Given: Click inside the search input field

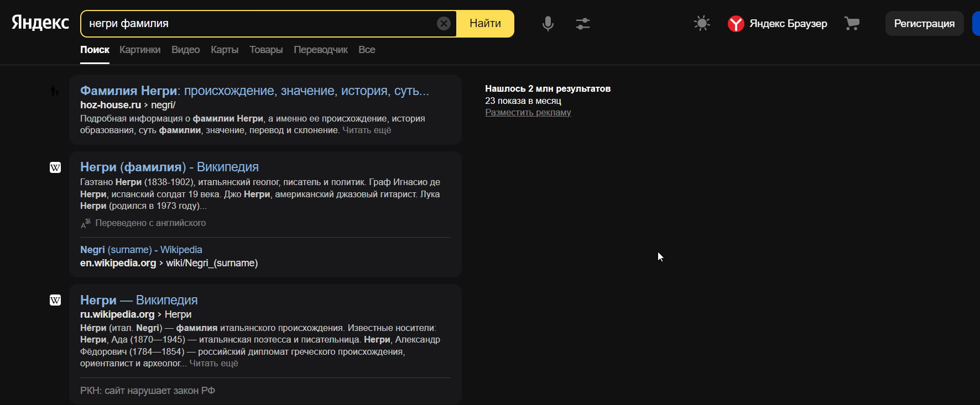Looking at the screenshot, I should (x=260, y=23).
